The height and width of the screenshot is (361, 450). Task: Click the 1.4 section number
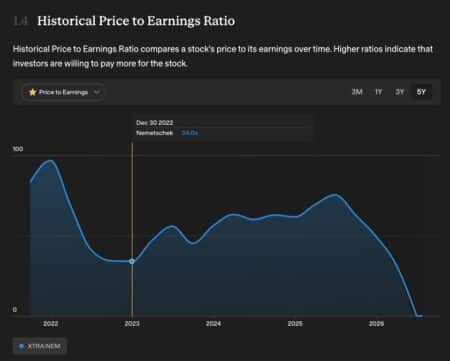[x=20, y=21]
